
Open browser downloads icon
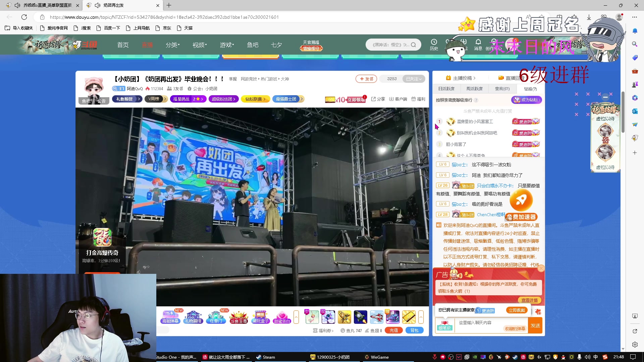pyautogui.click(x=589, y=17)
